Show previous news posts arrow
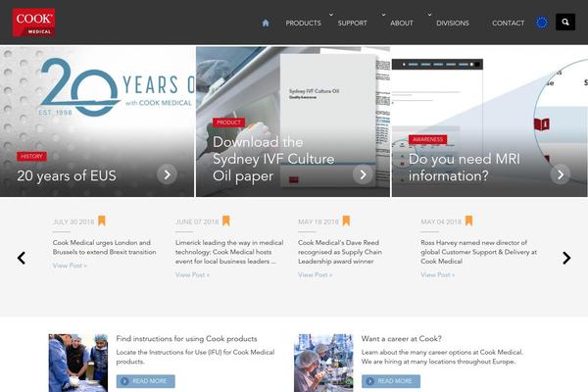The image size is (588, 392). 22,258
